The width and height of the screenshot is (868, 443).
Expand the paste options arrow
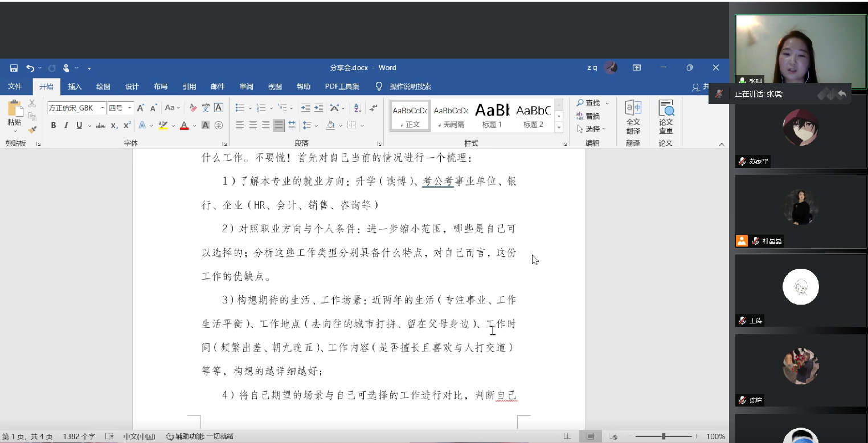pyautogui.click(x=14, y=132)
